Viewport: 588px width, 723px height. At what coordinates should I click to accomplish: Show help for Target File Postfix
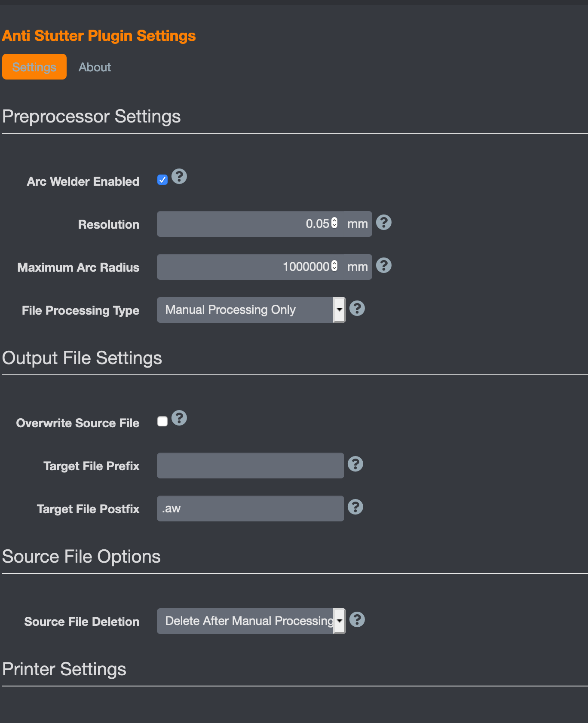[x=355, y=507]
